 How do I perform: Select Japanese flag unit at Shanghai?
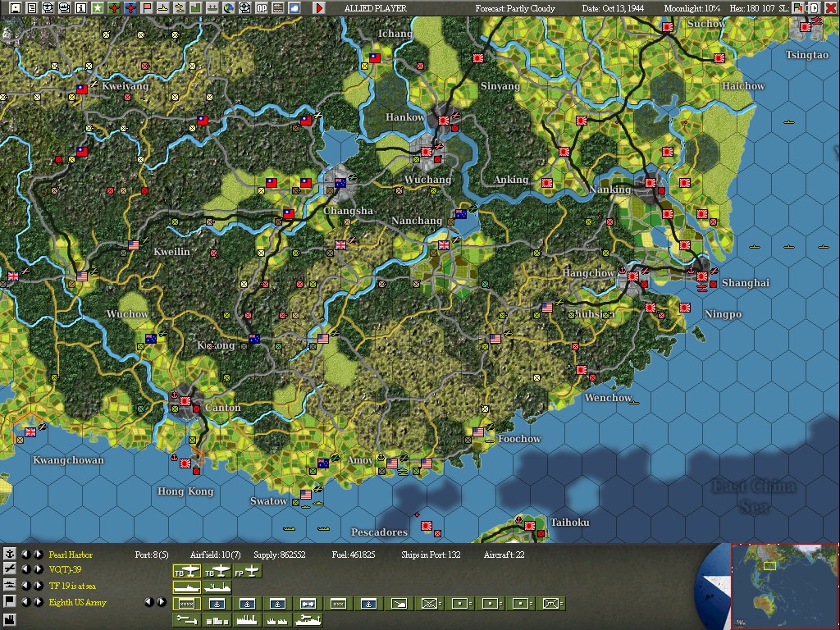pyautogui.click(x=702, y=276)
